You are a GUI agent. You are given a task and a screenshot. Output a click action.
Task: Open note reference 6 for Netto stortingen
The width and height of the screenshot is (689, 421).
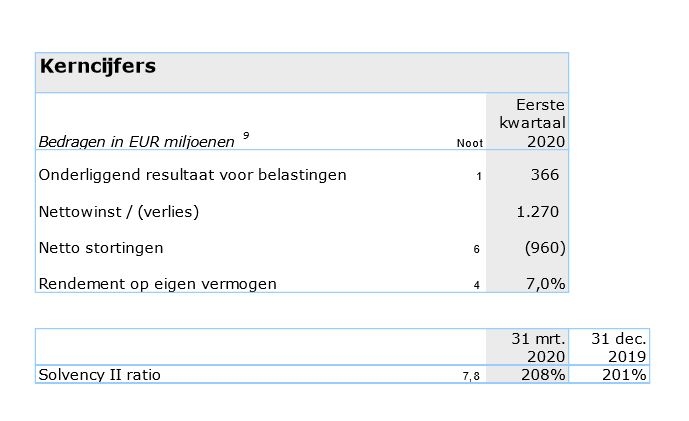tap(477, 249)
